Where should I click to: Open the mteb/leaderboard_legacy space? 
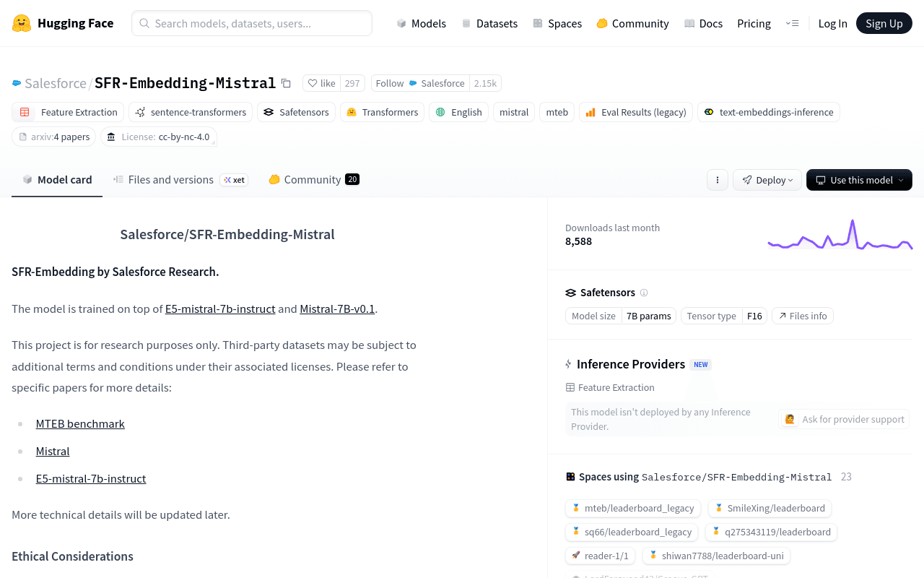coord(633,508)
